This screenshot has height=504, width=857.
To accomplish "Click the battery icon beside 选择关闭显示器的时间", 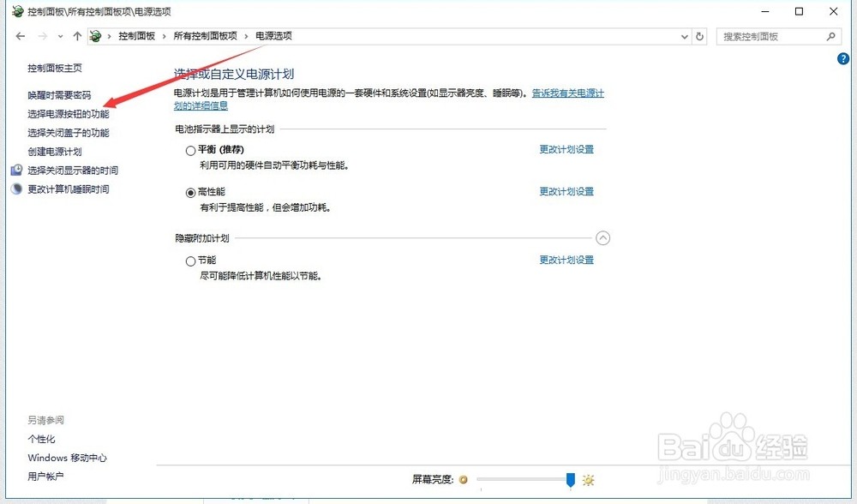I will pyautogui.click(x=16, y=170).
